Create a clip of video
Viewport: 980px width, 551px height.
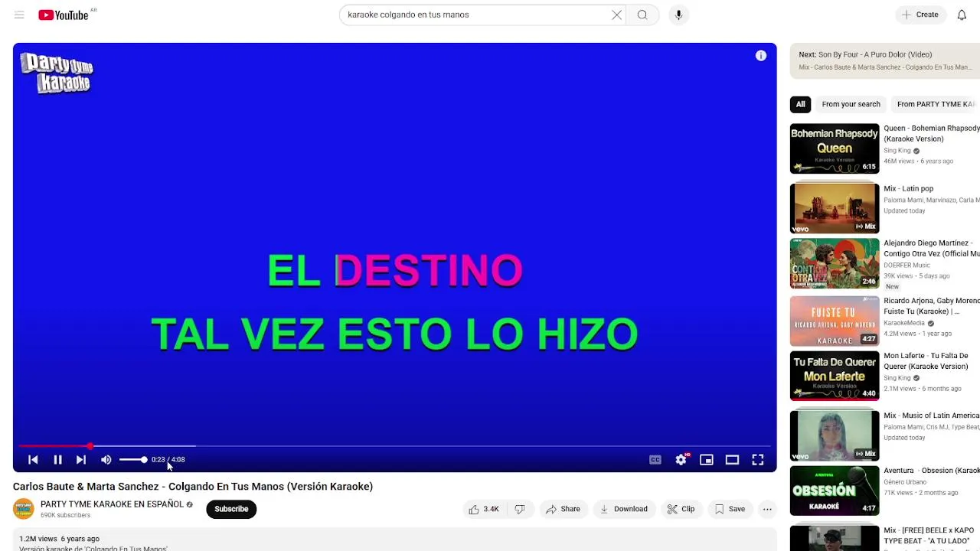[x=681, y=509]
